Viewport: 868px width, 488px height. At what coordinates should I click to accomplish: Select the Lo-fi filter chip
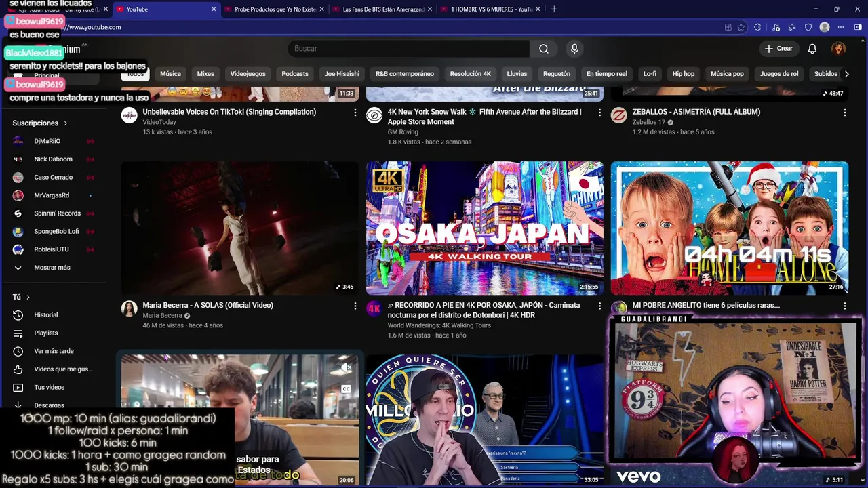point(650,74)
